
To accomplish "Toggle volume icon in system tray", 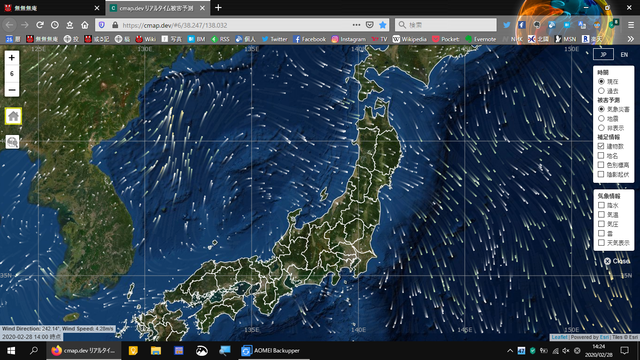I will 566,351.
